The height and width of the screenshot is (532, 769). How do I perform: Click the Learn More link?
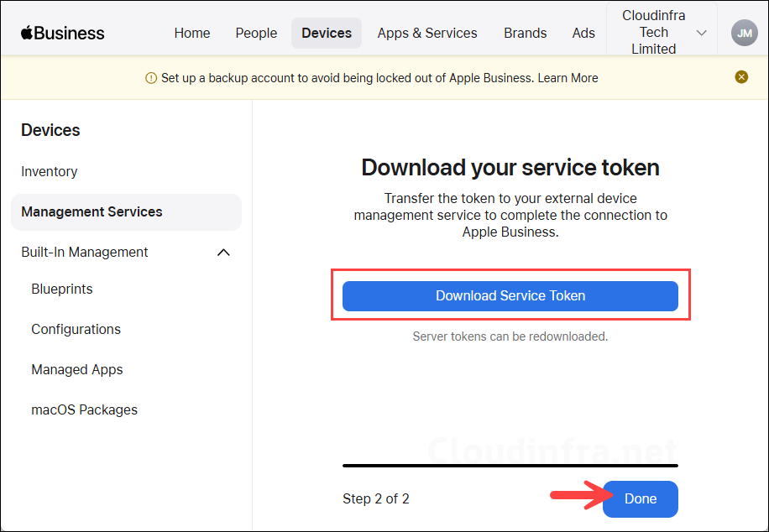[x=568, y=78]
